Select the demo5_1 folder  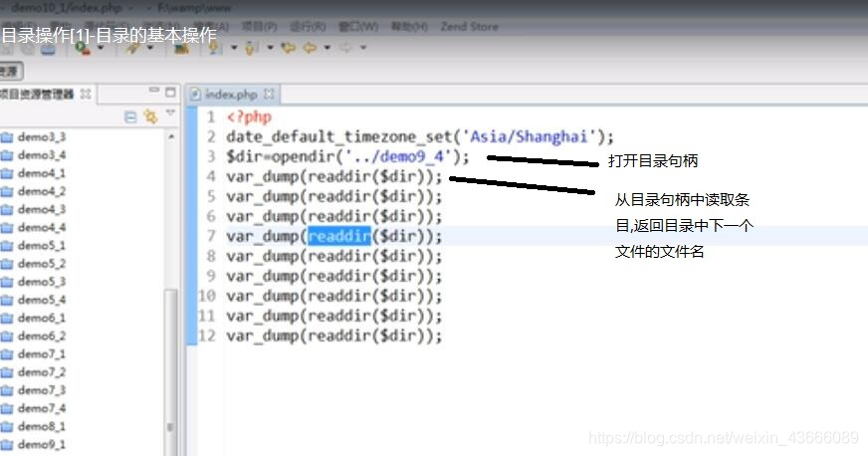34,245
